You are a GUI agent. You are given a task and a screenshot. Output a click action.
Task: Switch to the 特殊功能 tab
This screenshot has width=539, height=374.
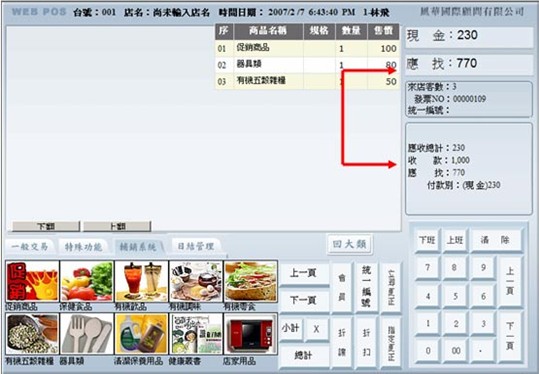point(83,246)
